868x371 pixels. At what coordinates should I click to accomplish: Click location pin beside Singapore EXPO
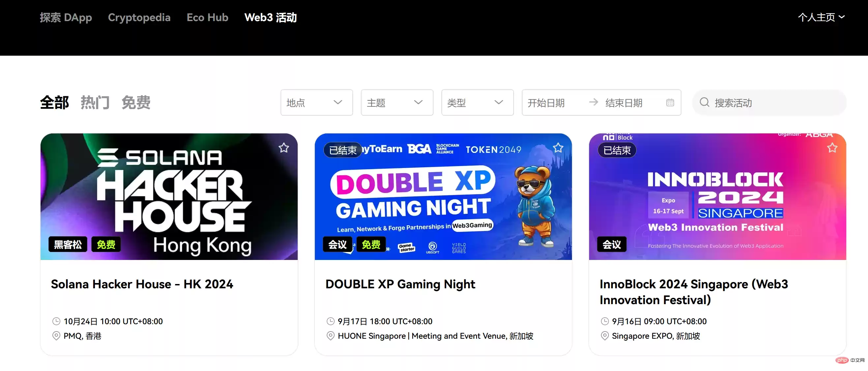click(605, 336)
